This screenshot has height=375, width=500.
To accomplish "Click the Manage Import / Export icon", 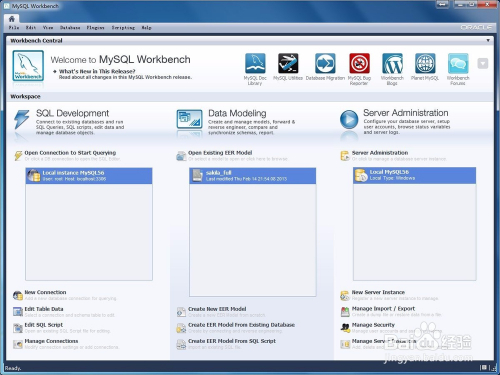I will tap(345, 312).
